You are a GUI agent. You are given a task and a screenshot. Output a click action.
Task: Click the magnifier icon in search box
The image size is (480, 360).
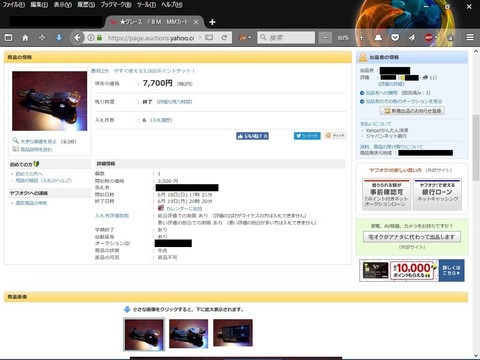click(263, 38)
